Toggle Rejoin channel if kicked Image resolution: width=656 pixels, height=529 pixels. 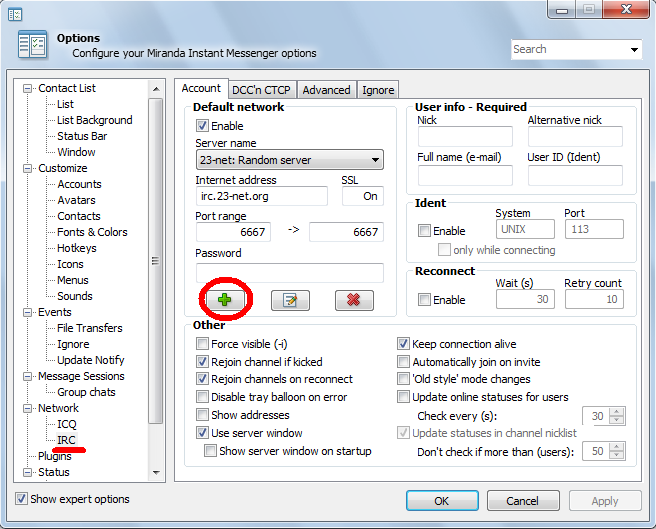point(202,362)
